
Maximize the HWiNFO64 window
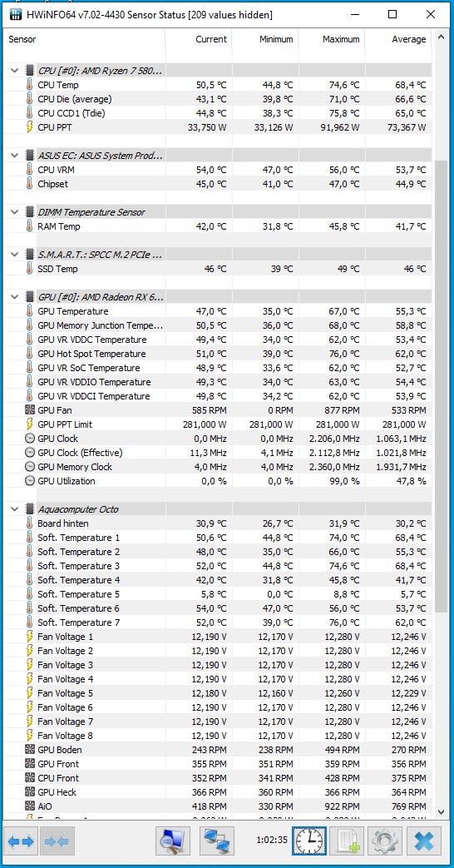point(392,15)
